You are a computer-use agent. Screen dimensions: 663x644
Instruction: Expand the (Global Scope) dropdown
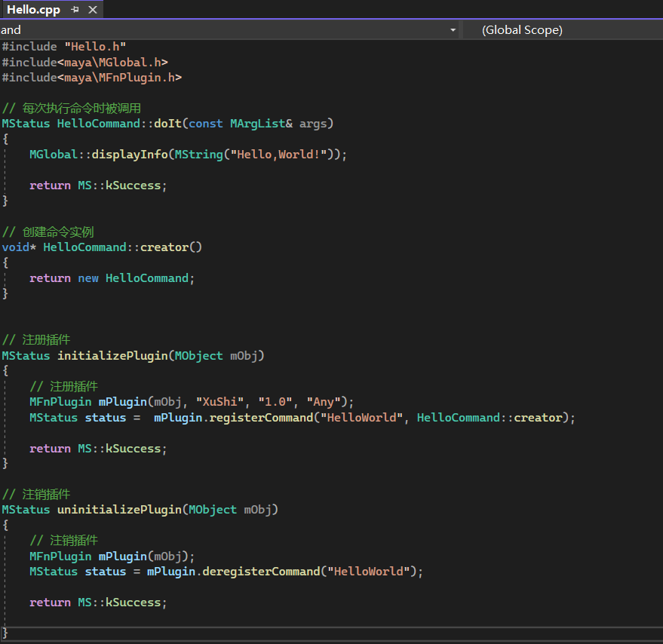pos(522,30)
